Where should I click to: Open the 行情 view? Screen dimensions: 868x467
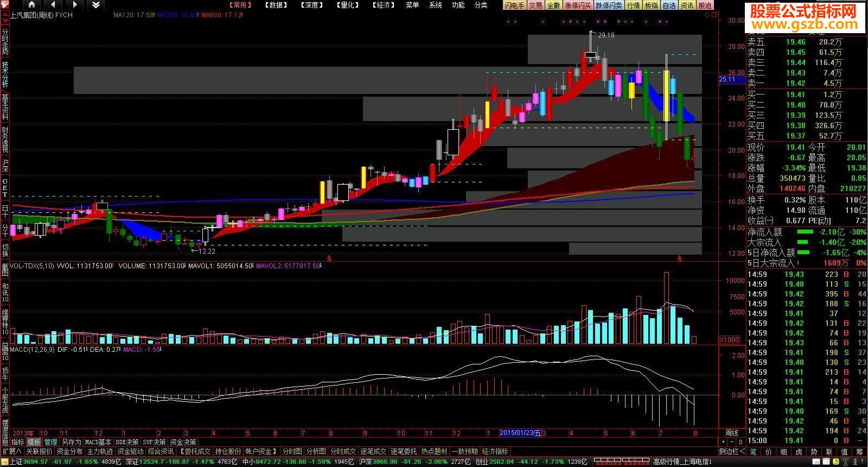633,5
